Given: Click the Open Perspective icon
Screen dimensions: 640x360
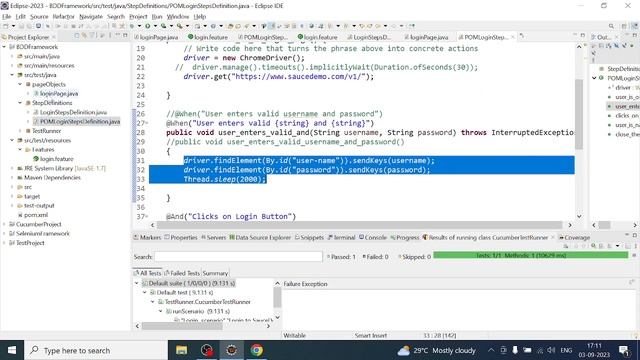Looking at the screenshot, I should pos(625,27).
